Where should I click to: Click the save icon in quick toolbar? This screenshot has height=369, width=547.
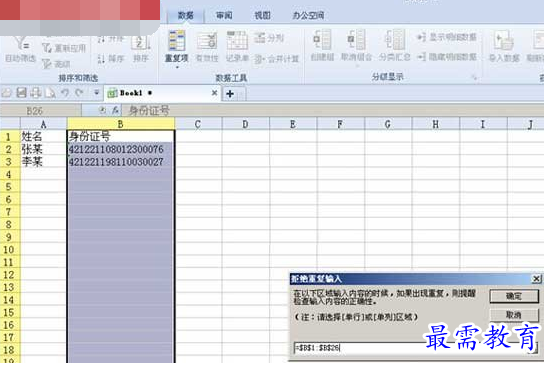point(21,93)
